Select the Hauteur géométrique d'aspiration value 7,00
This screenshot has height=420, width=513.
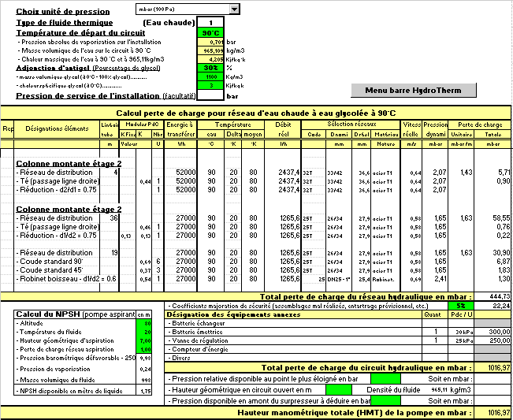coord(143,340)
